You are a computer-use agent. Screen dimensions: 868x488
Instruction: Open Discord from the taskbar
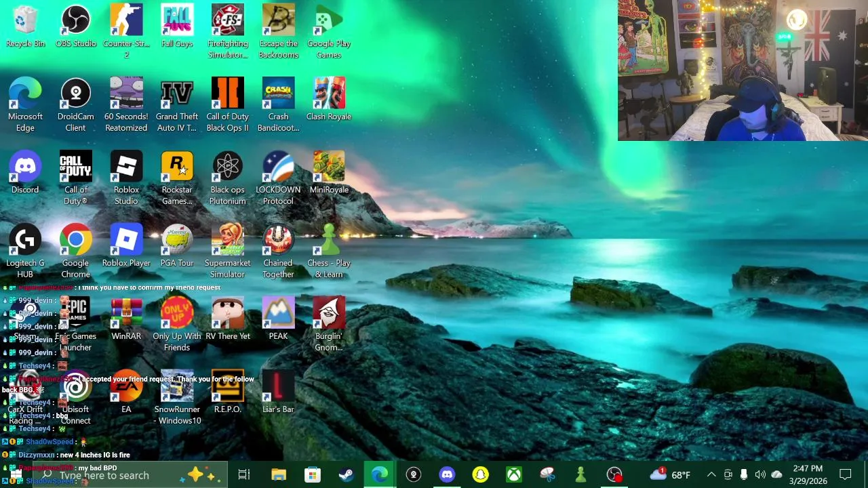[x=446, y=475]
